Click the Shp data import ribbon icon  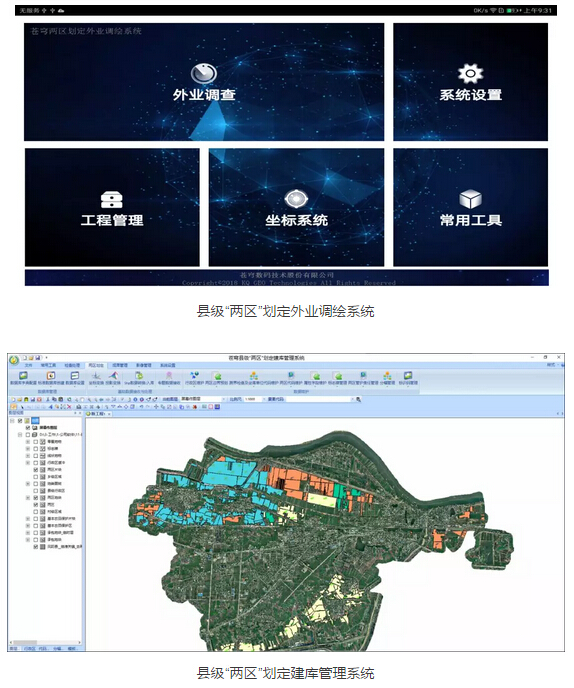[139, 376]
